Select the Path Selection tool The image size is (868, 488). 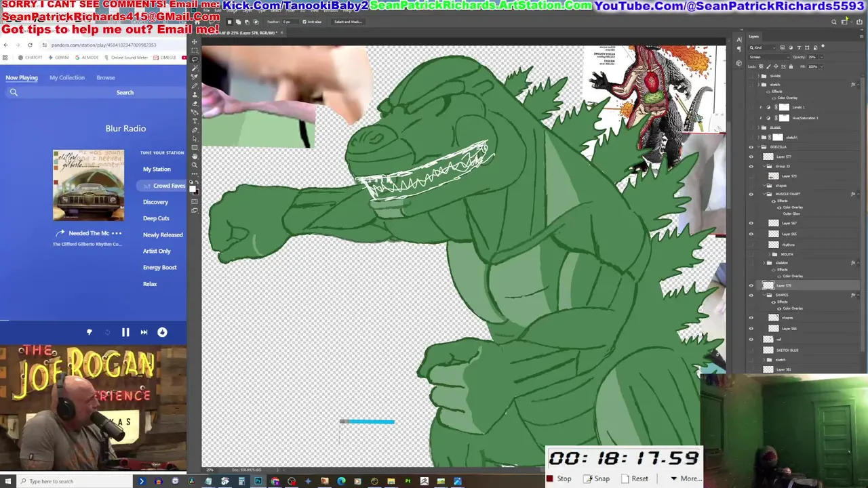point(195,139)
